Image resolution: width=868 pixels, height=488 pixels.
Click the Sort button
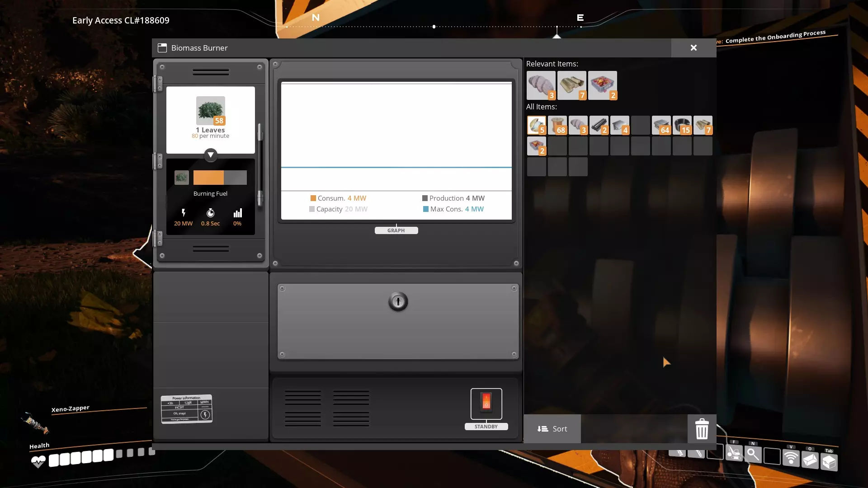pos(552,429)
